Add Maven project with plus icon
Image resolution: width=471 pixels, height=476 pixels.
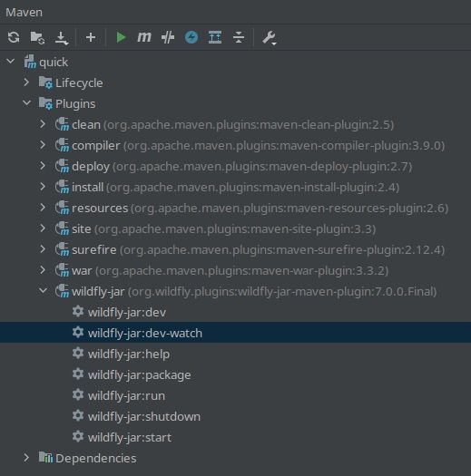[x=91, y=37]
